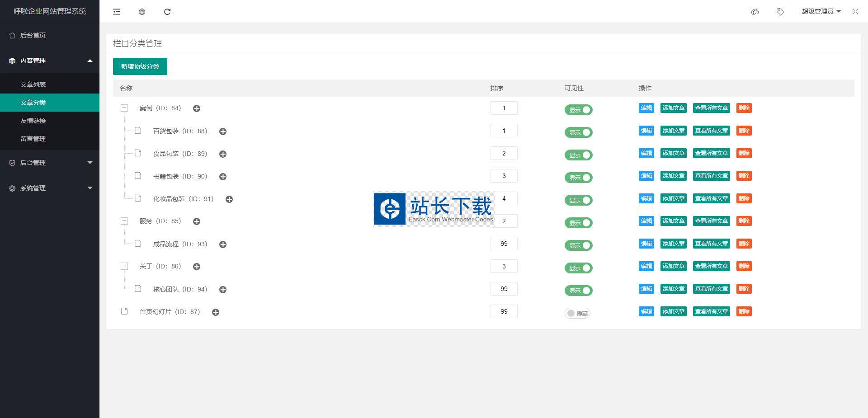The width and height of the screenshot is (868, 418).
Task: Collapse the 服务 category tree node
Action: click(124, 221)
